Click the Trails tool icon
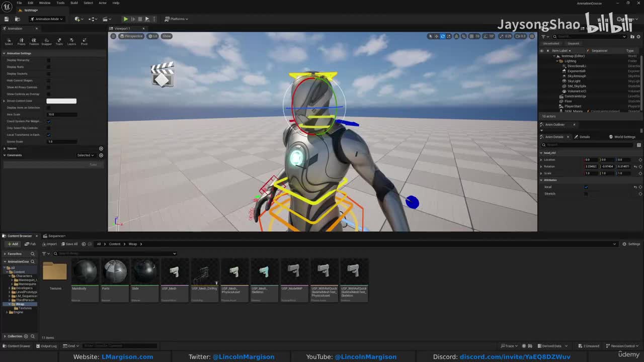This screenshot has width=644, height=362. click(59, 41)
